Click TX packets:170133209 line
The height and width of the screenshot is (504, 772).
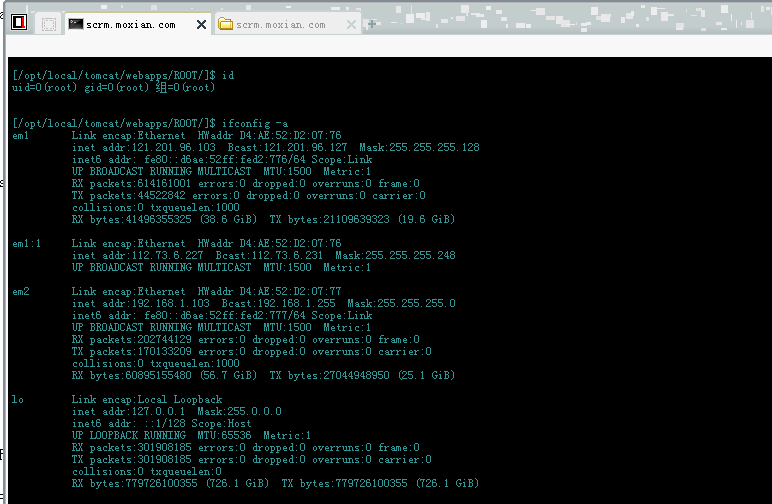coord(252,351)
